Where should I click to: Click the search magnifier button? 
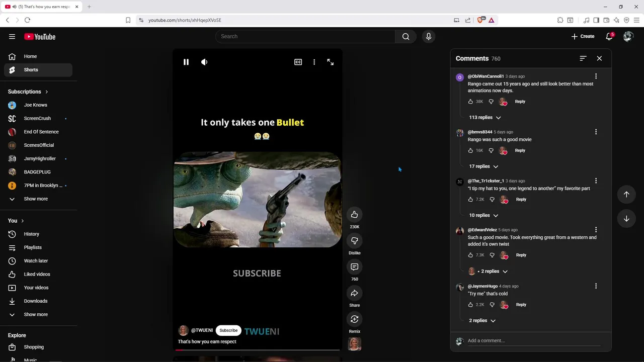406,36
